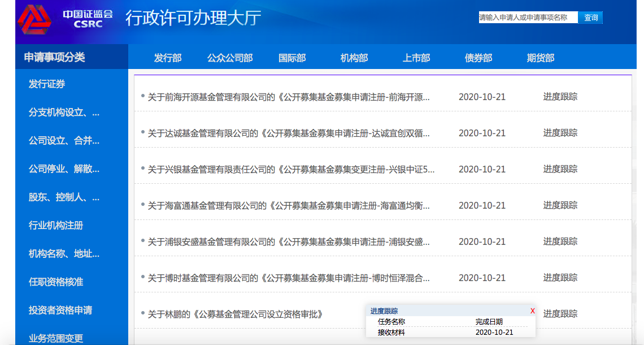Viewport: 644px width, 345px height.
Task: Click the 进度跟踪 popup title
Action: click(384, 311)
